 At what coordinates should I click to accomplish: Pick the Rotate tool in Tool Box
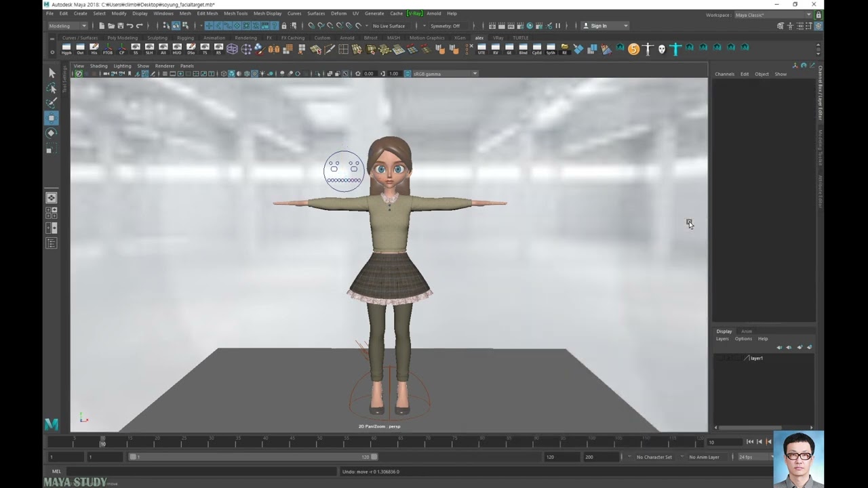pyautogui.click(x=52, y=133)
